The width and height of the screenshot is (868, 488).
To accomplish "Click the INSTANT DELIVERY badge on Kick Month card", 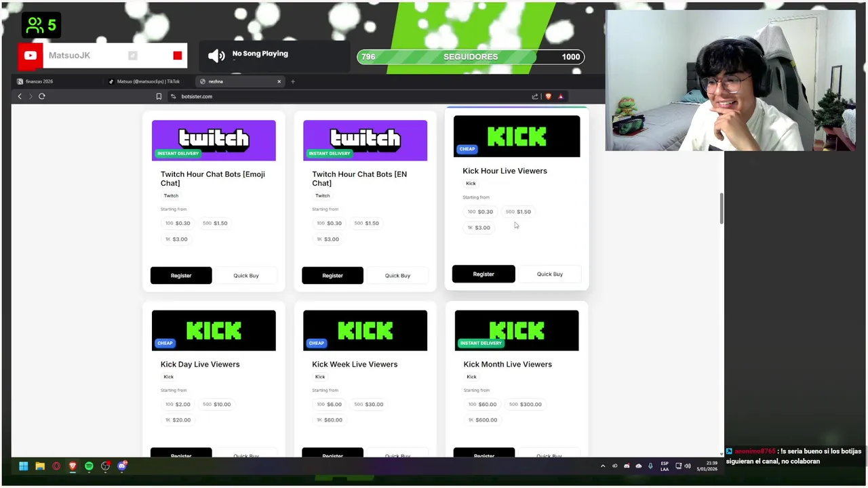I will click(x=481, y=343).
